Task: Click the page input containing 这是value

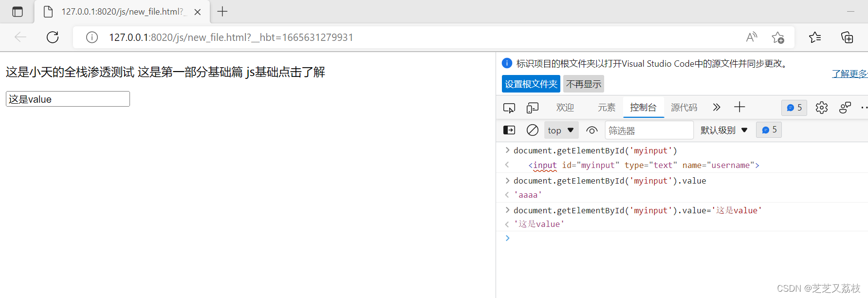Action: point(68,99)
